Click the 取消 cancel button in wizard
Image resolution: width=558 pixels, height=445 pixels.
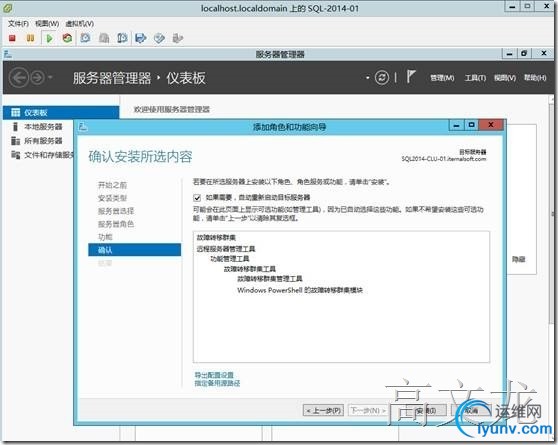(x=471, y=410)
